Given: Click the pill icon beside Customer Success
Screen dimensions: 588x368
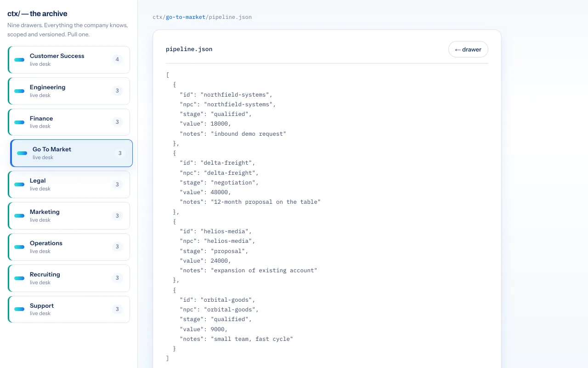Looking at the screenshot, I should (x=19, y=60).
